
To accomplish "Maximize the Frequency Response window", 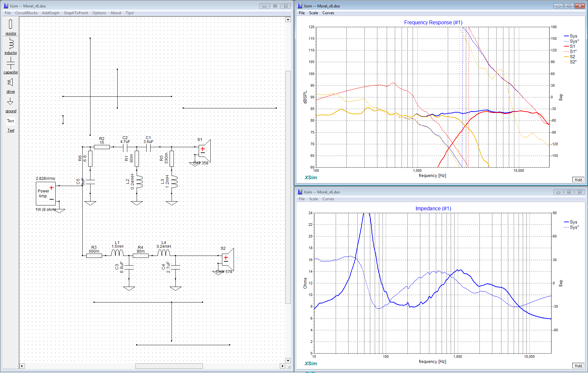I will 569,6.
